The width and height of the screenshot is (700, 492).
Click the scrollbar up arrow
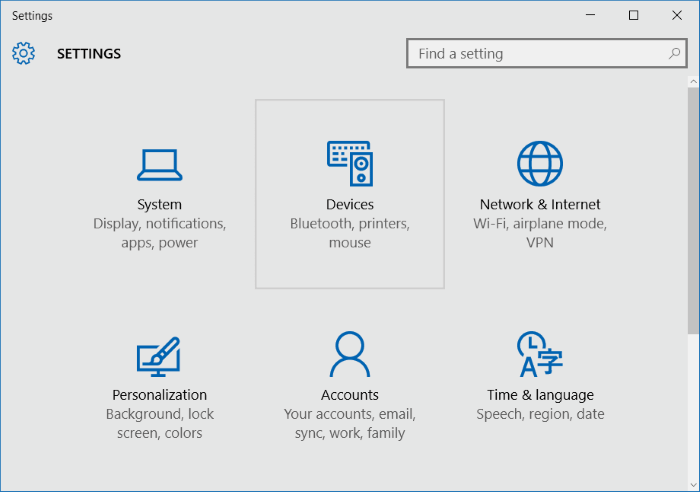pos(693,82)
